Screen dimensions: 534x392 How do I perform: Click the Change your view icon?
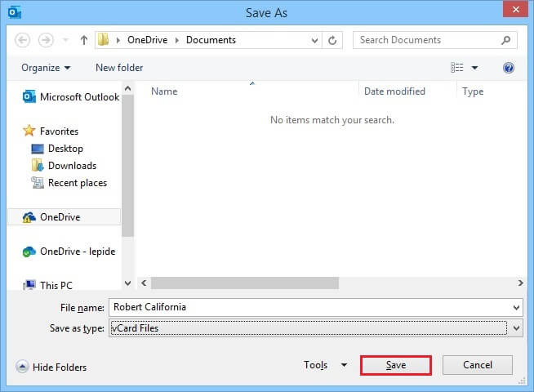pos(457,68)
